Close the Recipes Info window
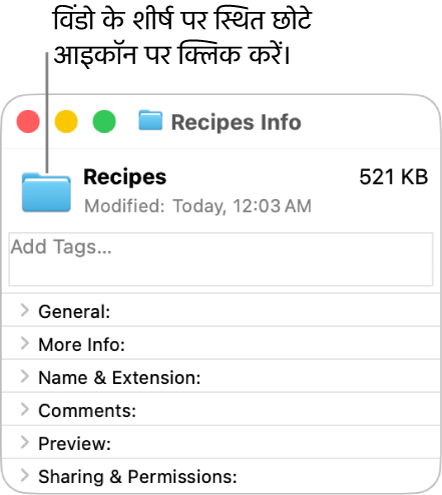The width and height of the screenshot is (442, 495). click(28, 121)
